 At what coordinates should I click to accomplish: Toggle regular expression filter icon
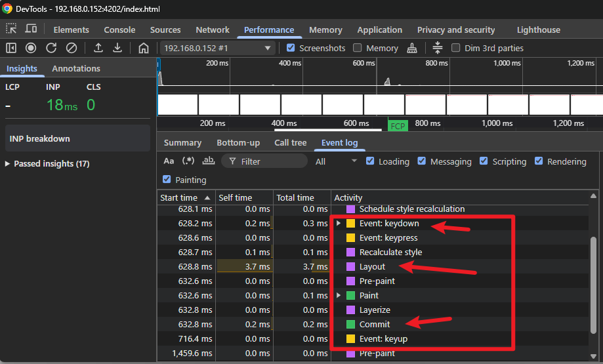point(188,161)
